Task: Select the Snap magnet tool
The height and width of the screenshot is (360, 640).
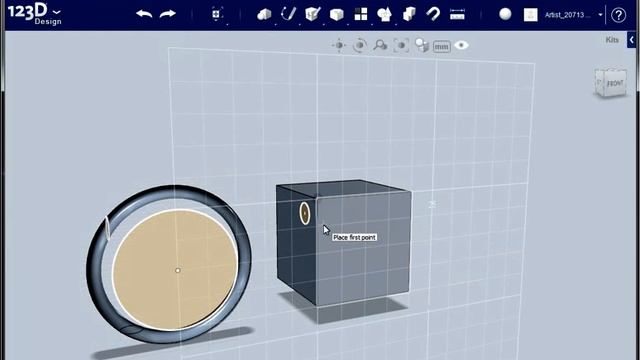Action: (433, 14)
